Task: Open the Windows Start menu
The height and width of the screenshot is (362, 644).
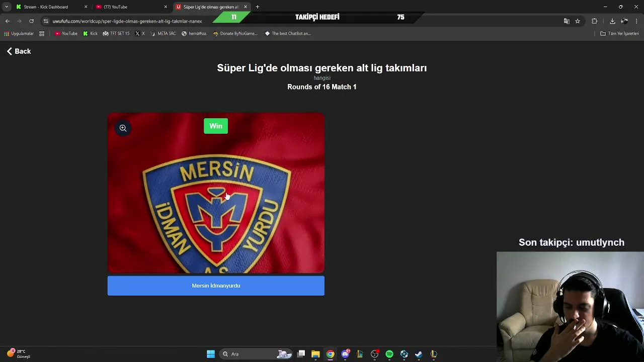Action: [x=211, y=354]
